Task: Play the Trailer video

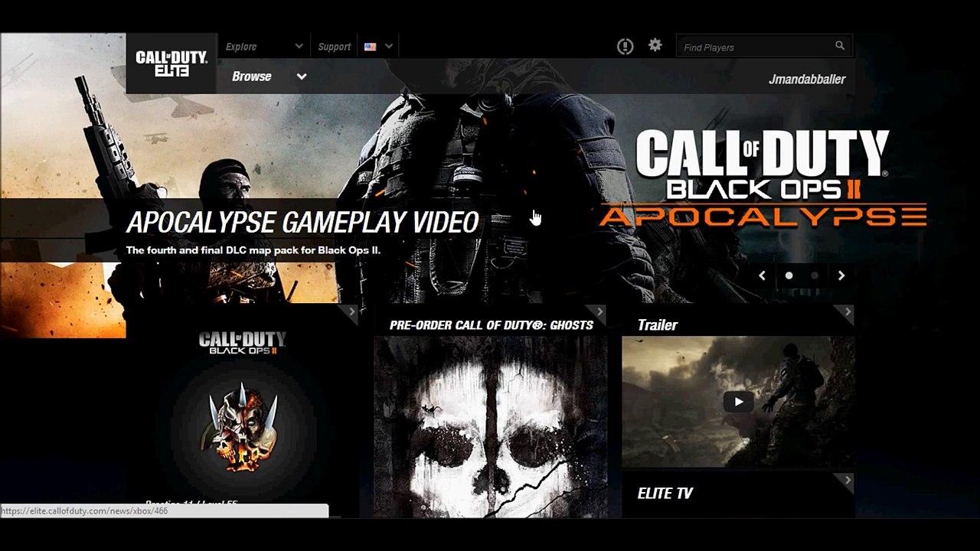Action: [x=738, y=402]
